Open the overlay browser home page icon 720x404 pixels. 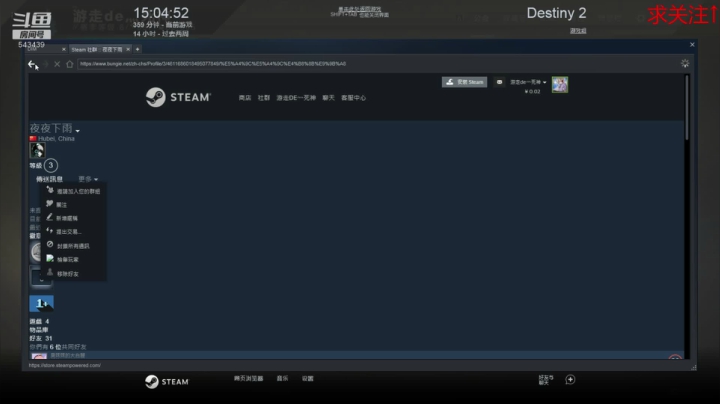pos(70,64)
